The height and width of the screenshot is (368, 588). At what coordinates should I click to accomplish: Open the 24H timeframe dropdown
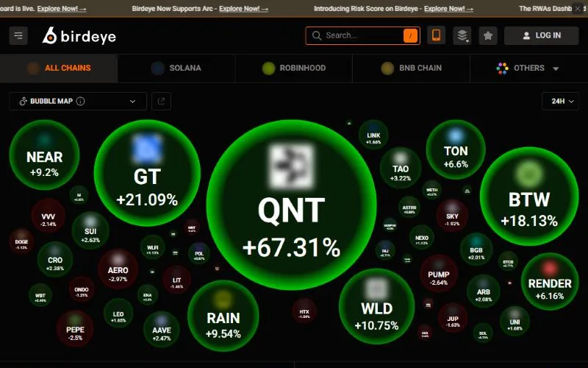point(560,101)
